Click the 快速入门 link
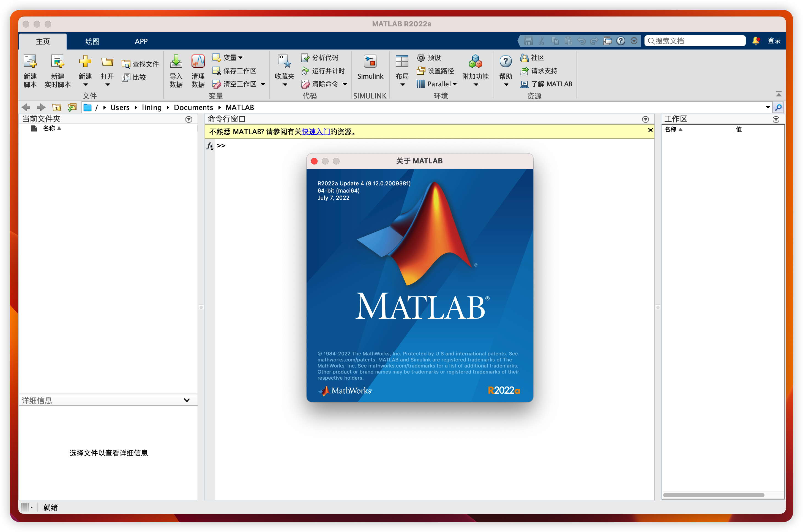Viewport: 803px width, 532px height. pos(316,132)
